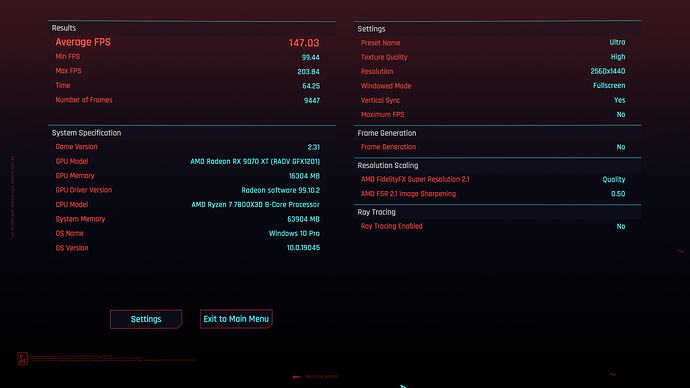Click the GPU Driver Version label
690x388 pixels.
coord(84,190)
